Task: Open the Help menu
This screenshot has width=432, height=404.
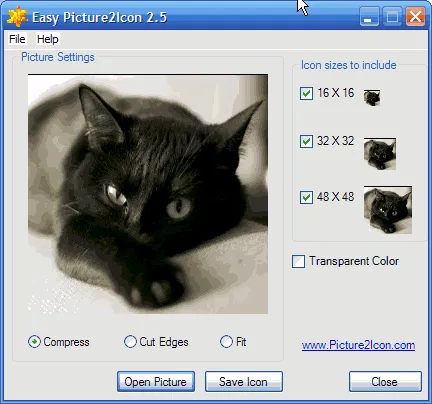Action: click(x=48, y=39)
